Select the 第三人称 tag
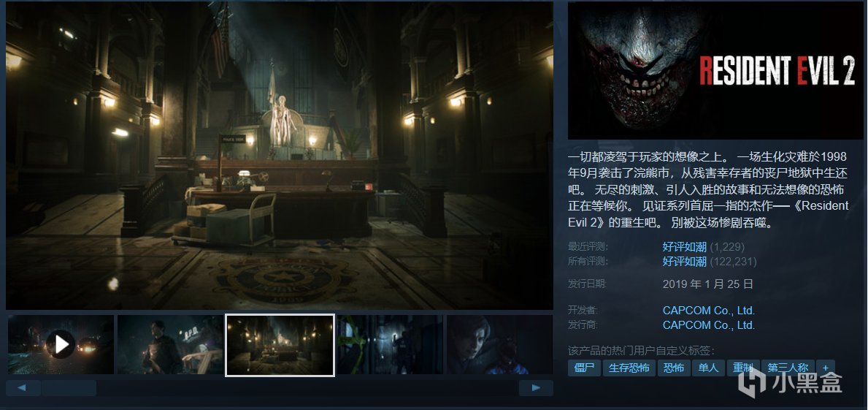868x410 pixels. pyautogui.click(x=787, y=368)
